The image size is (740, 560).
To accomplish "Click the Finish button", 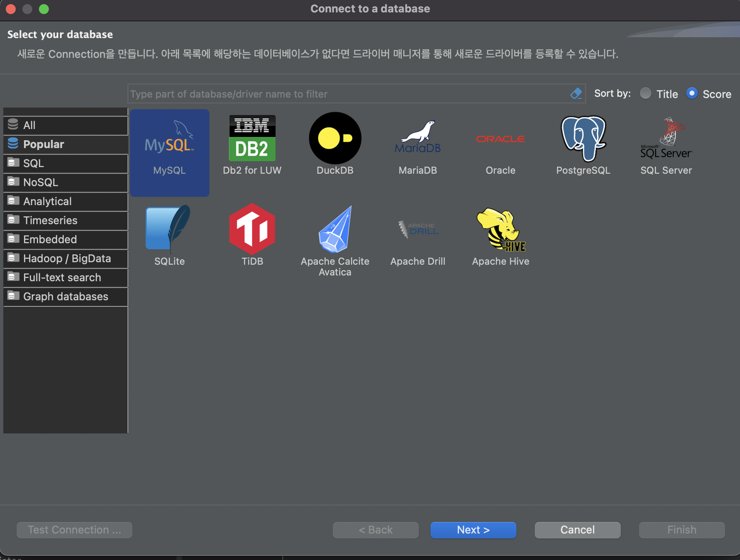I will tap(682, 530).
